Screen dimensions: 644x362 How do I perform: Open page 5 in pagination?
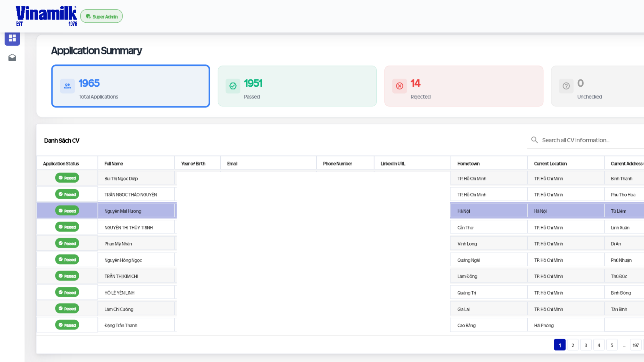[x=612, y=345]
